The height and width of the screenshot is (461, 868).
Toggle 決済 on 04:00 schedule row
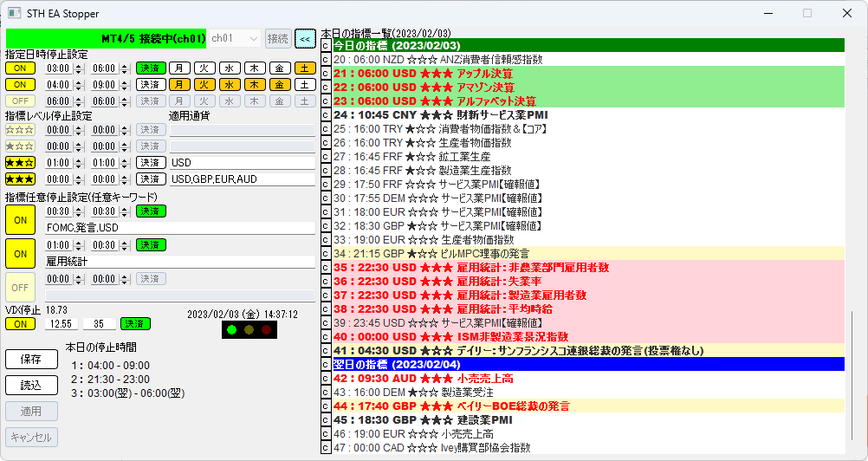pos(151,85)
